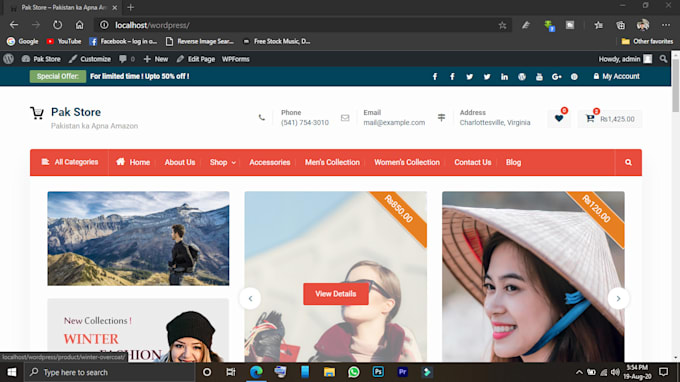The width and height of the screenshot is (680, 382).
Task: Open the Women's Collection menu item
Action: click(x=407, y=162)
